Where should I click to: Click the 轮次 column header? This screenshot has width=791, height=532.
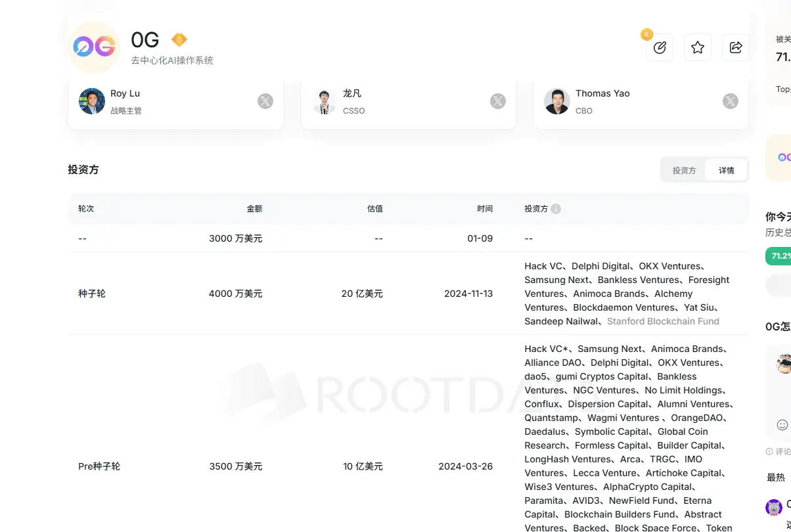tap(86, 209)
